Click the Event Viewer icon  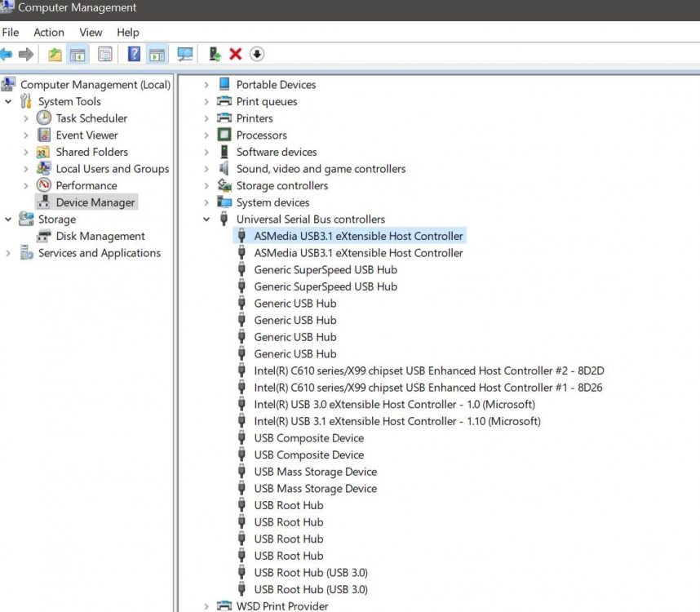coord(44,135)
